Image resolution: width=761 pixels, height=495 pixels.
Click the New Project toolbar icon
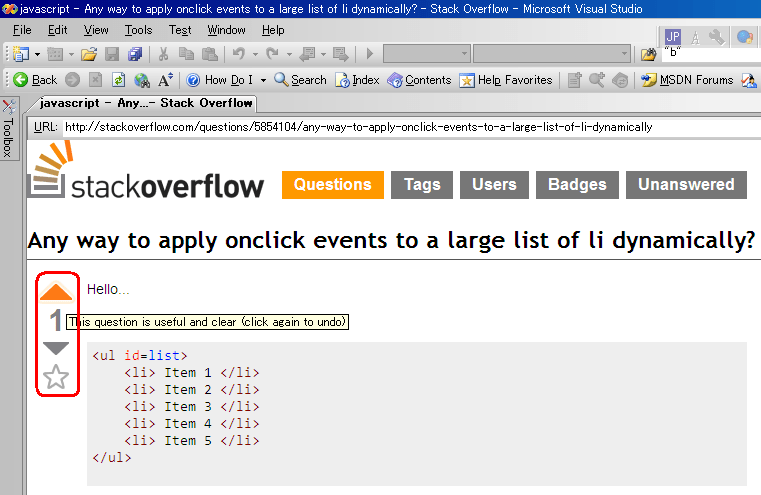[x=21, y=54]
